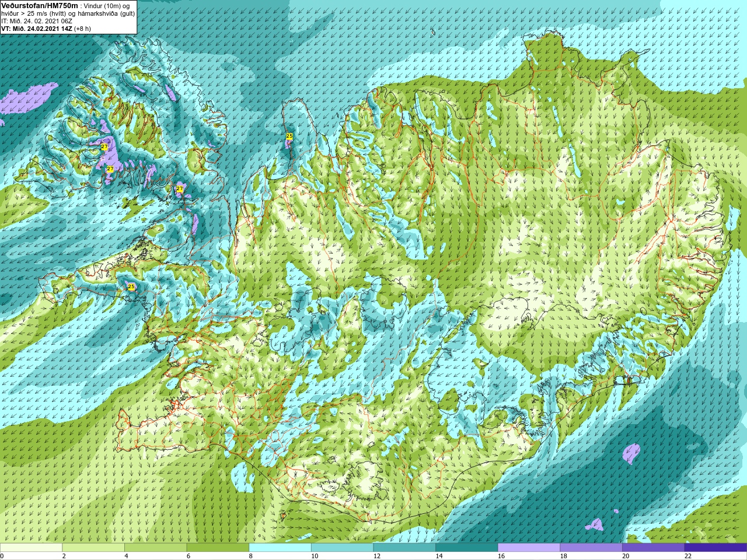Image resolution: width=747 pixels, height=560 pixels.
Task: Click the '0' label on the wind scale
Action: pyautogui.click(x=2, y=556)
